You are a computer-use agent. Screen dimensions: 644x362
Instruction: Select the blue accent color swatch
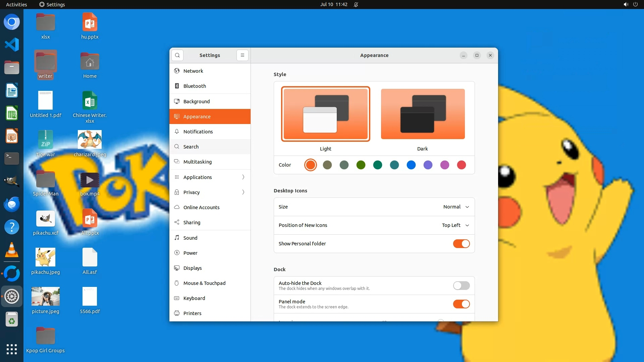(411, 165)
